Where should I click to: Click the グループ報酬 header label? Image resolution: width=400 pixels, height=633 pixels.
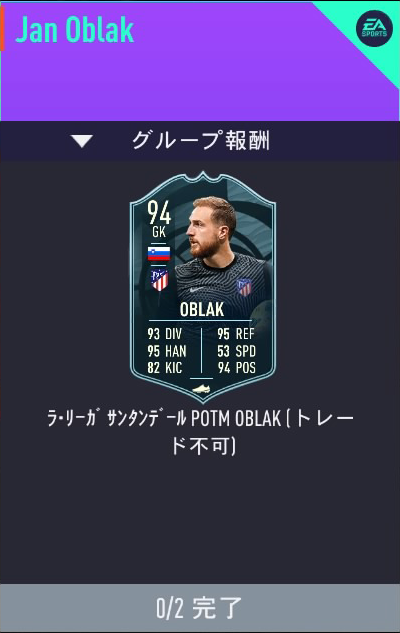[x=201, y=140]
